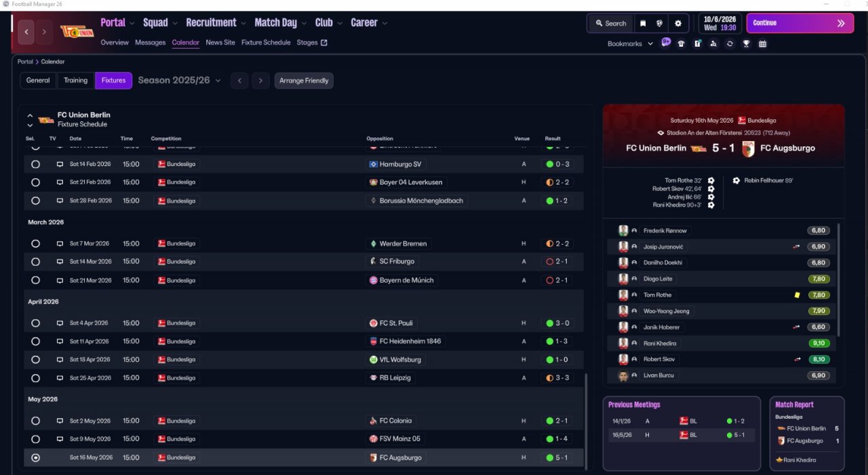Screen dimensions: 868x475
Task: Open the Fixture Schedule subtab
Action: coord(266,42)
